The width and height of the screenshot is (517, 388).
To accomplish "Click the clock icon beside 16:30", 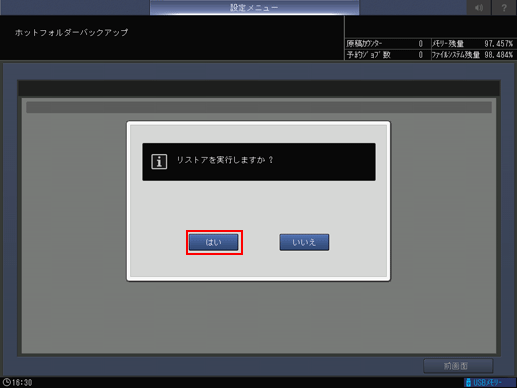I will tap(6, 382).
